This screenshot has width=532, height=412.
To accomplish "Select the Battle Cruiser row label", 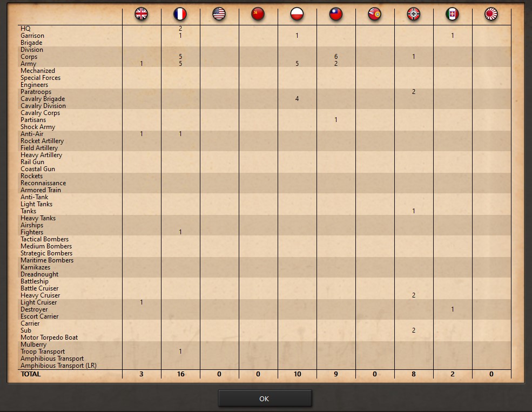I will 39,288.
